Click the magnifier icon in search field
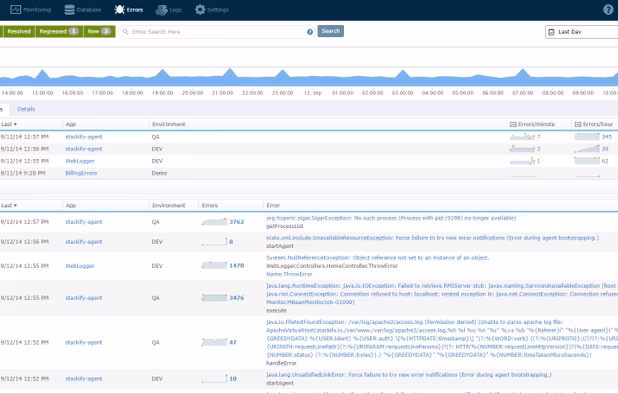 [125, 32]
